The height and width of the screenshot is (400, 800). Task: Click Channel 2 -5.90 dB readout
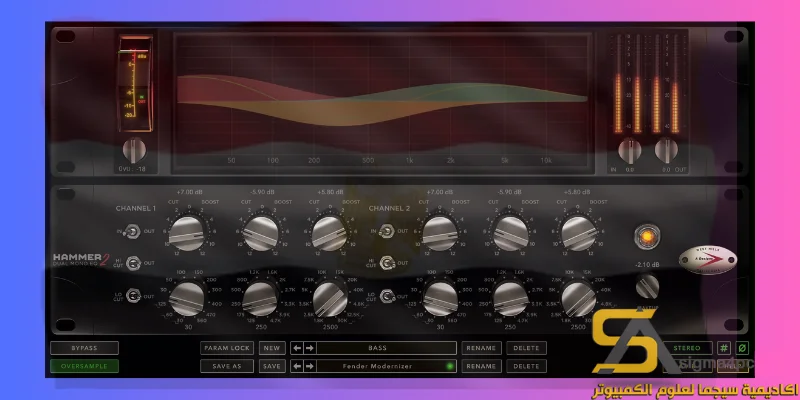tap(508, 192)
